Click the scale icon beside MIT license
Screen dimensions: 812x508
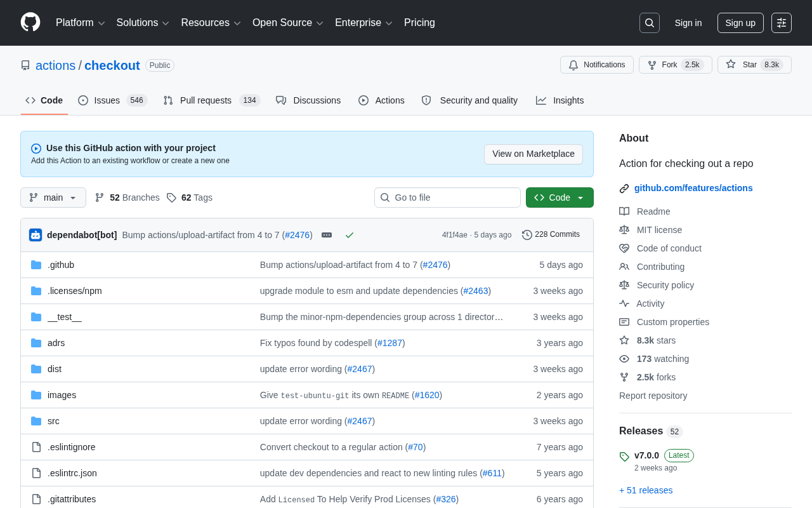click(624, 230)
